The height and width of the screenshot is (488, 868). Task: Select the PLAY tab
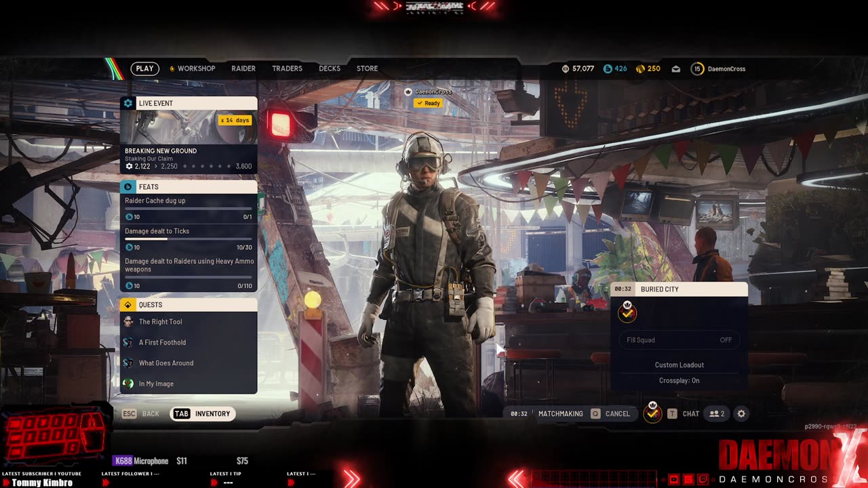point(144,68)
